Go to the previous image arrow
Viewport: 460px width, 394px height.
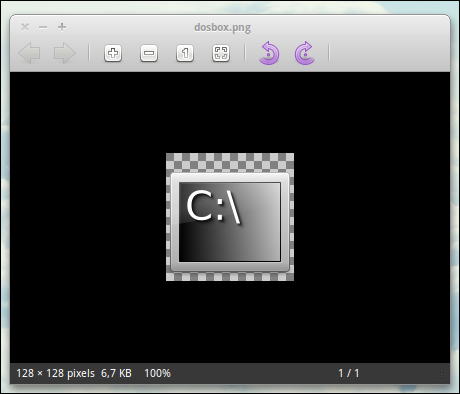pyautogui.click(x=30, y=53)
